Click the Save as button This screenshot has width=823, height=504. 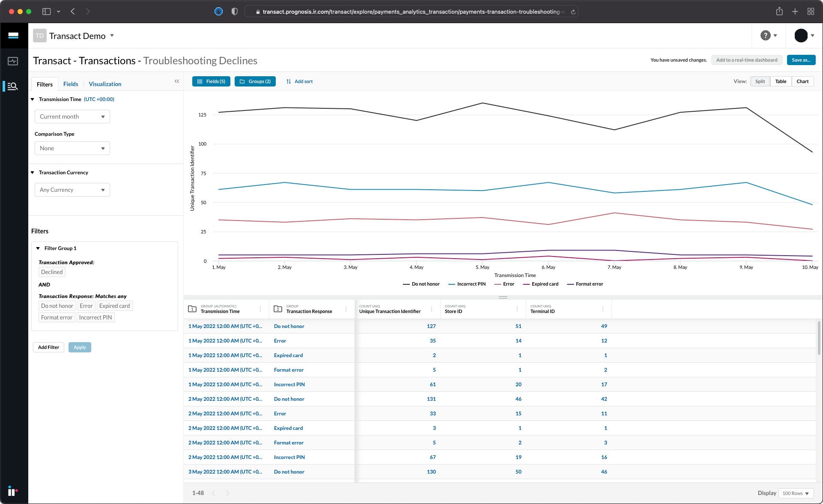point(801,60)
